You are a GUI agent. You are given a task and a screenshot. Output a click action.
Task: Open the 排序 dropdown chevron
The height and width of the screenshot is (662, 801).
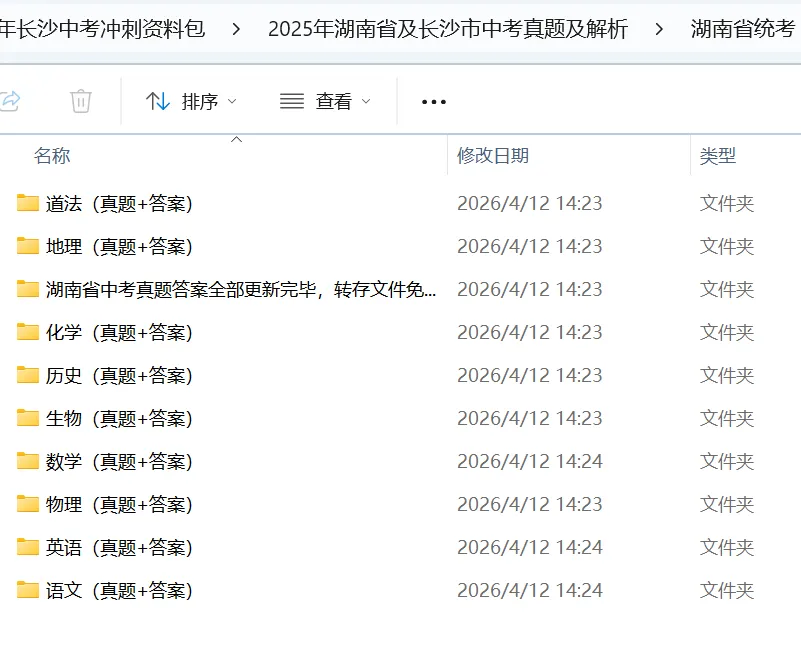pyautogui.click(x=232, y=101)
